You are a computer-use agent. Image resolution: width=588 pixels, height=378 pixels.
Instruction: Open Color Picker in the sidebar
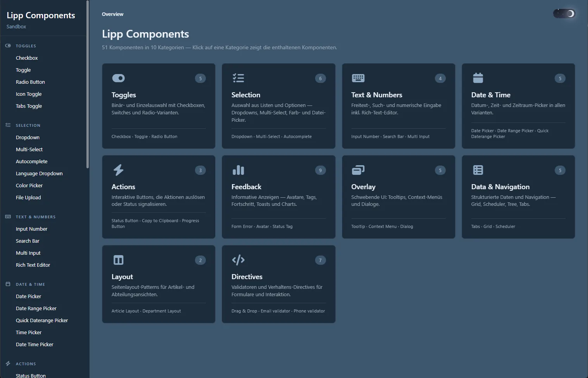29,185
